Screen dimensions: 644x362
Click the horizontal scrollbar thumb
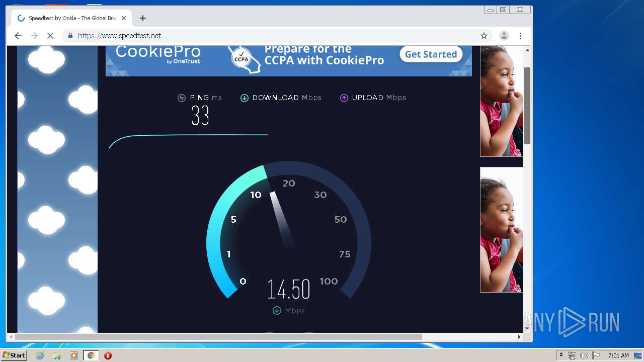[x=218, y=337]
